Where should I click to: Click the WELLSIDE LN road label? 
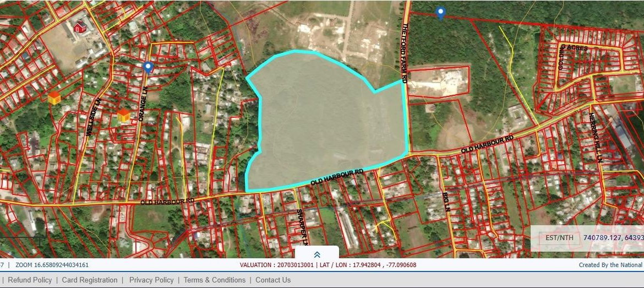click(x=92, y=117)
